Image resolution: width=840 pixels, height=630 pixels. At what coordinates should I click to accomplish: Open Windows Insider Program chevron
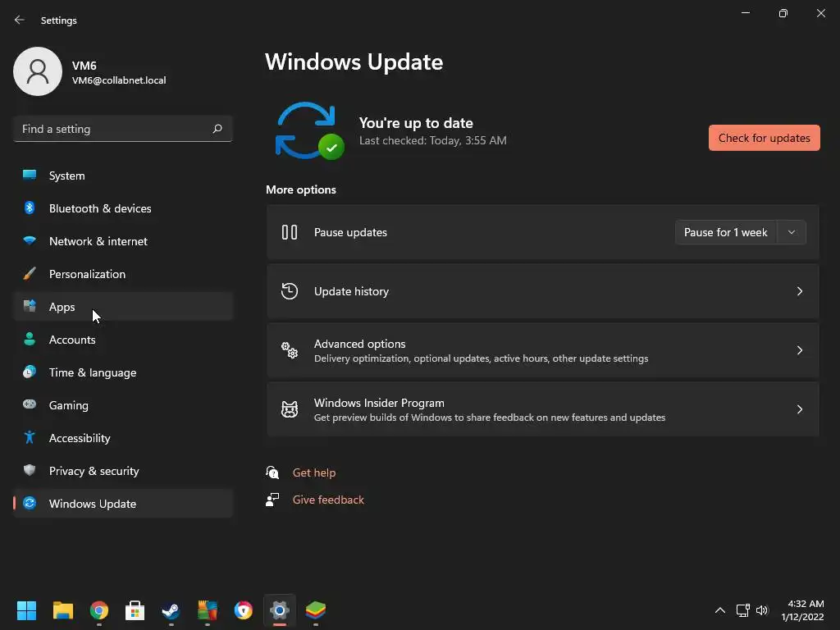pyautogui.click(x=799, y=409)
